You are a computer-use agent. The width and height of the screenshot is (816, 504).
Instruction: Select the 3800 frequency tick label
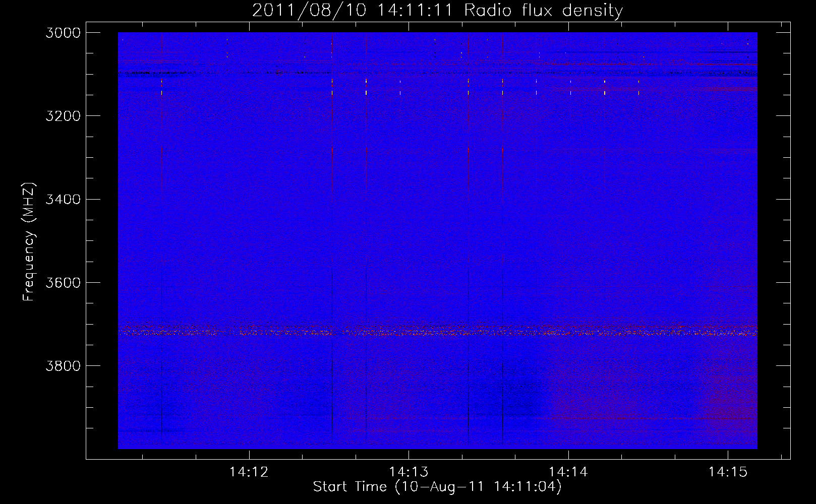[63, 365]
